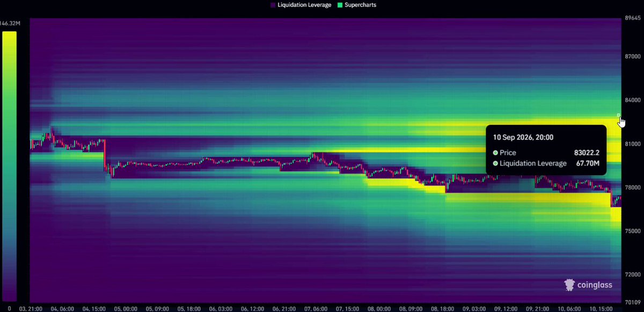644x312 pixels.
Task: Toggle the Liquidation Leverage legend item
Action: pos(300,5)
